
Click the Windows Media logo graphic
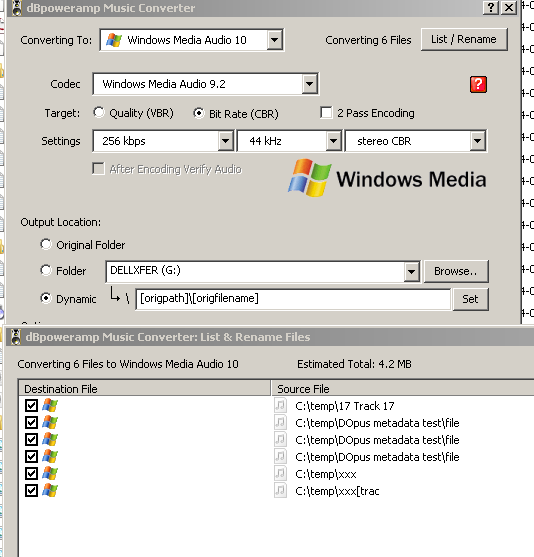(387, 178)
